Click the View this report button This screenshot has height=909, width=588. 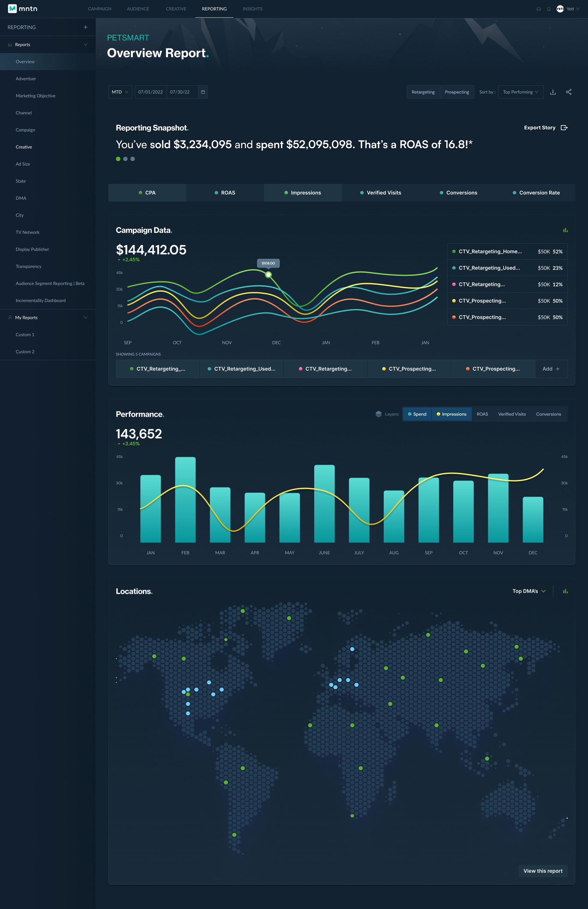[543, 871]
